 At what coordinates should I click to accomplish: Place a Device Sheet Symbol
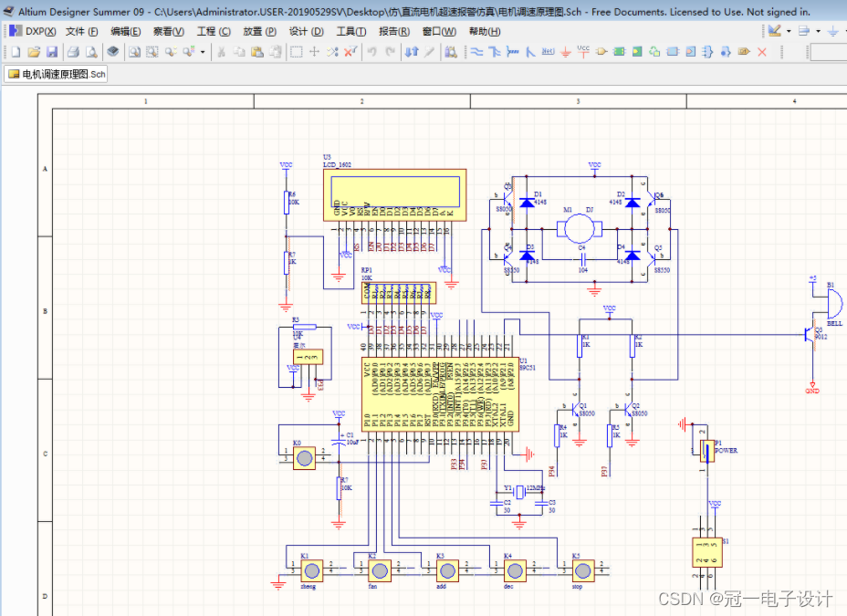click(x=654, y=52)
